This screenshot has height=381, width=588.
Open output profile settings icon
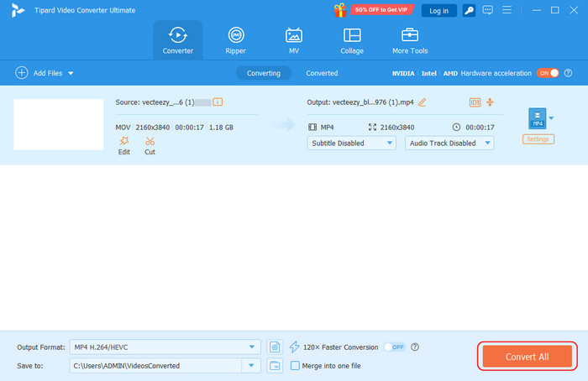click(275, 347)
